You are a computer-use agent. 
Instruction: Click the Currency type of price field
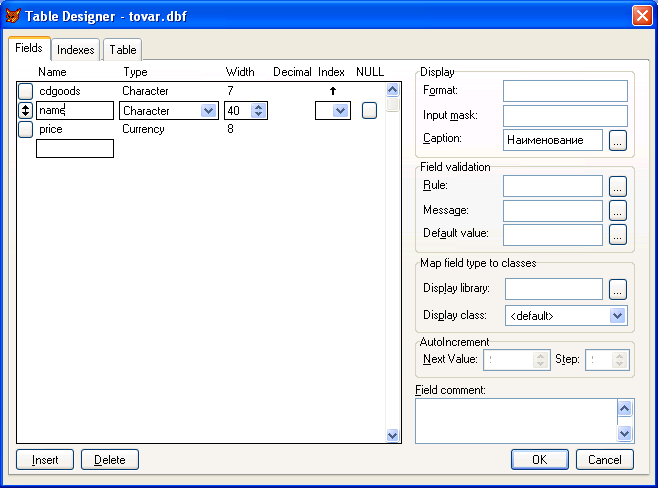click(144, 129)
